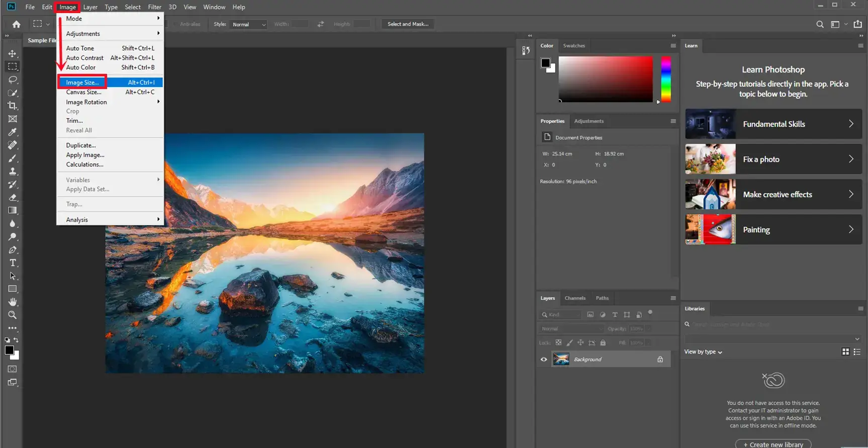
Task: Toggle filter for pixel layers
Action: pyautogui.click(x=590, y=314)
